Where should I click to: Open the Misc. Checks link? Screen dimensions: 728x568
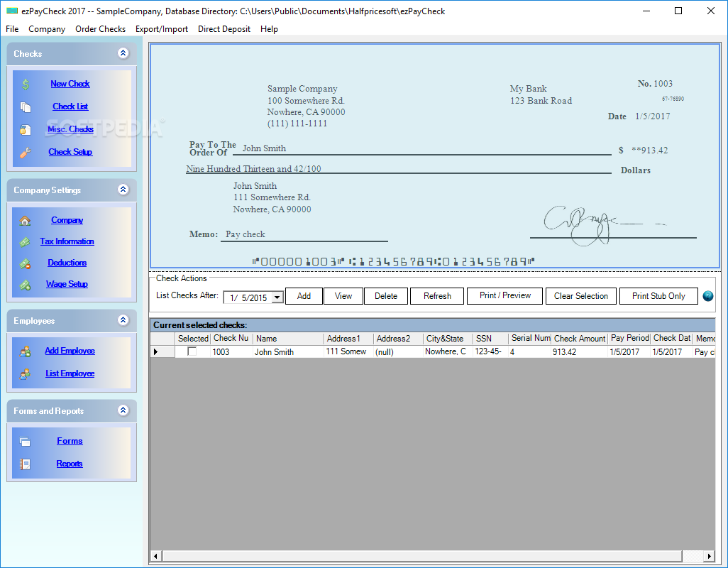(x=70, y=129)
